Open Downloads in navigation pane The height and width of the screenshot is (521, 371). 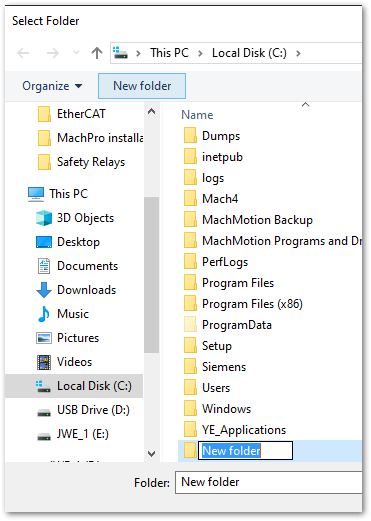point(76,290)
